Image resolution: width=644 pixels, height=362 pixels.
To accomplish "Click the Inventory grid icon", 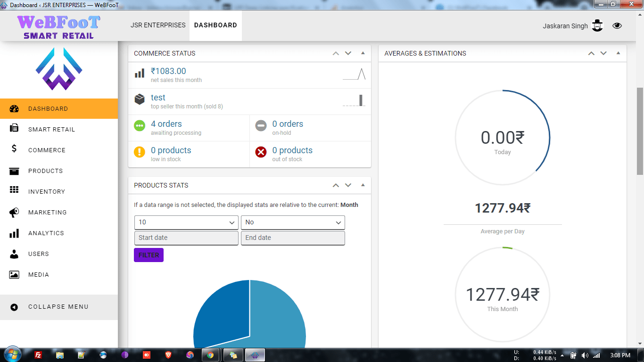I will 14,190.
